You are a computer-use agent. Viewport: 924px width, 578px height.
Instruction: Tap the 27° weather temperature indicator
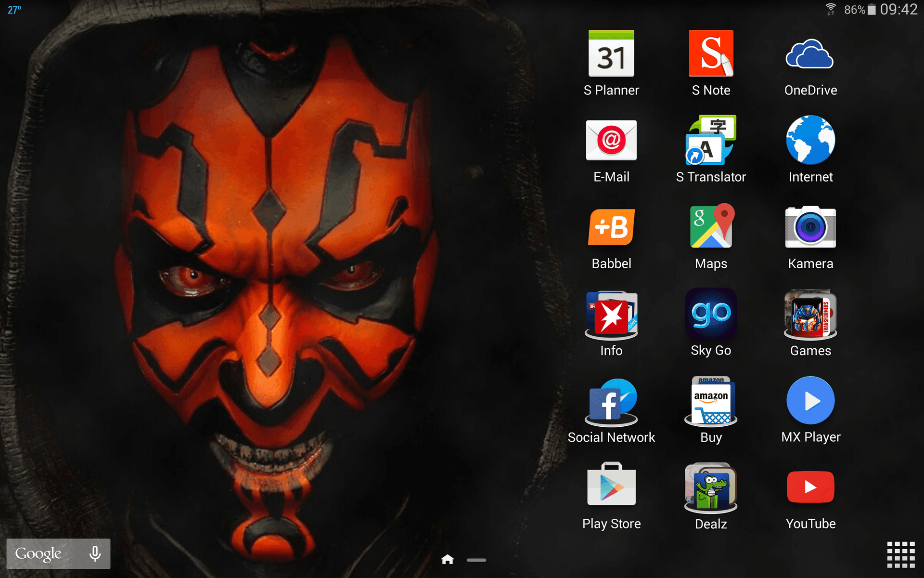pos(14,10)
